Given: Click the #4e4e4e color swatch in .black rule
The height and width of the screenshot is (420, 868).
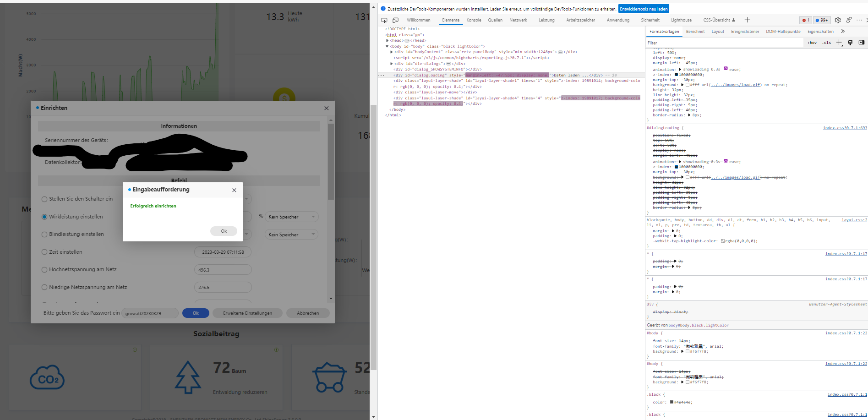Looking at the screenshot, I should [671, 402].
